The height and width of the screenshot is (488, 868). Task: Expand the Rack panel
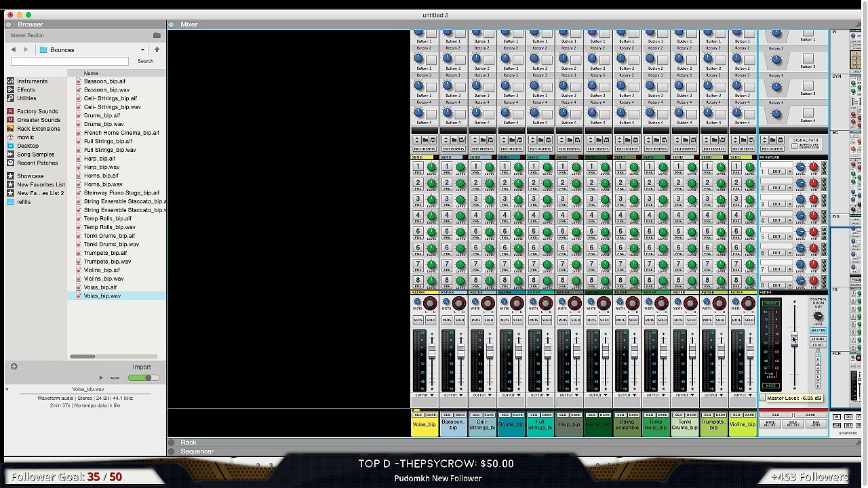pyautogui.click(x=172, y=443)
